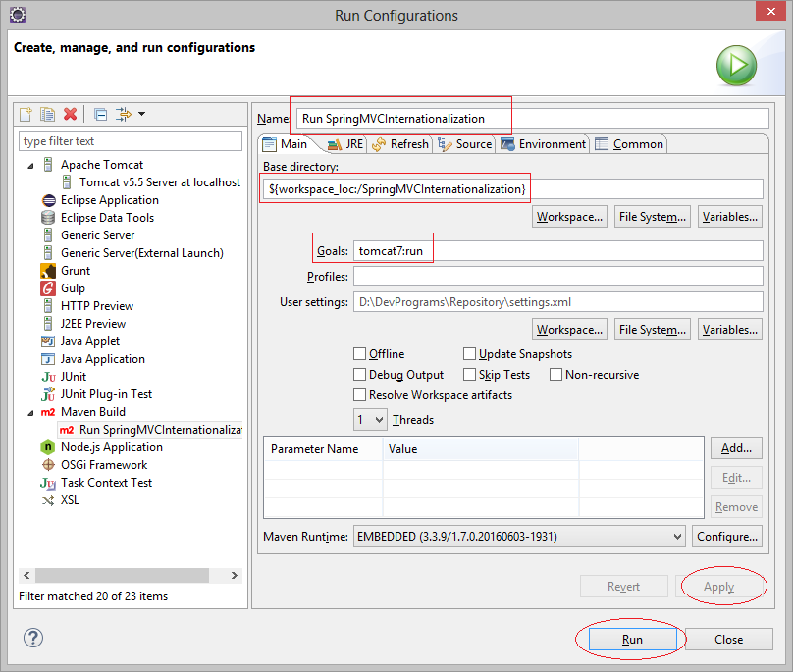Click the horizontal scrollbar left arrow

pos(26,576)
